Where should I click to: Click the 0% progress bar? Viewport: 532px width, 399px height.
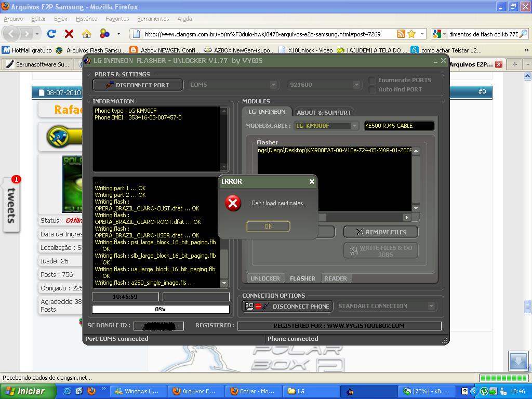[161, 309]
